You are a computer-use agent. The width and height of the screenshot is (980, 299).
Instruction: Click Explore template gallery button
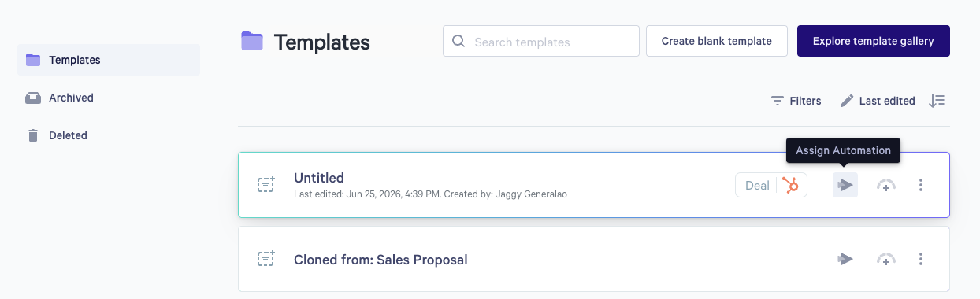coord(874,41)
